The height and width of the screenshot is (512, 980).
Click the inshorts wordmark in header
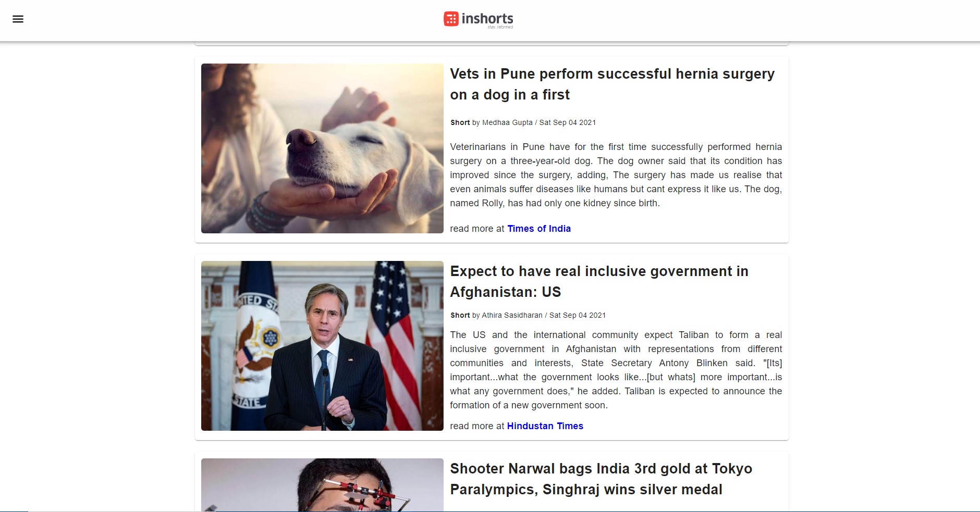(487, 18)
